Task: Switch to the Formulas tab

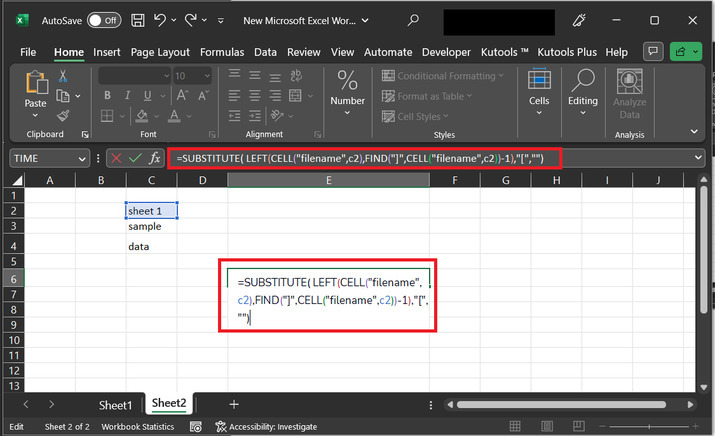Action: pyautogui.click(x=222, y=52)
